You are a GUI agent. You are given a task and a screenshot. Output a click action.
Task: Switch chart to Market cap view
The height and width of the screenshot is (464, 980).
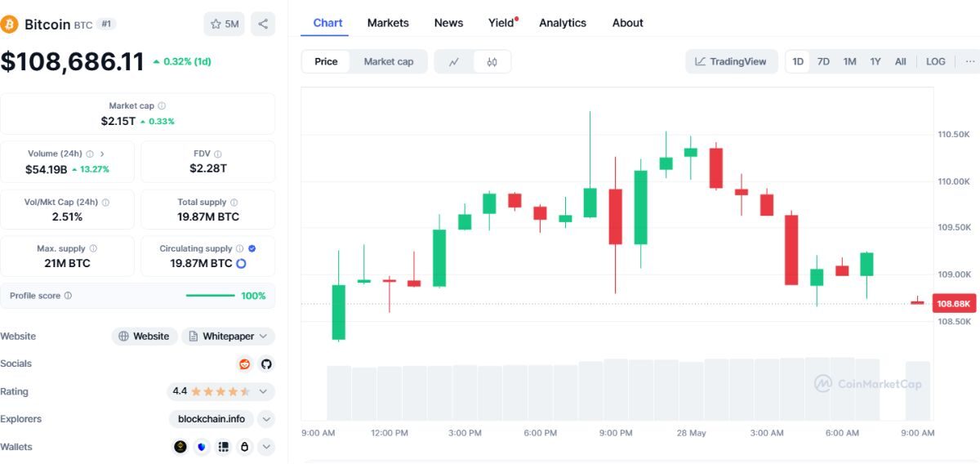pos(389,61)
